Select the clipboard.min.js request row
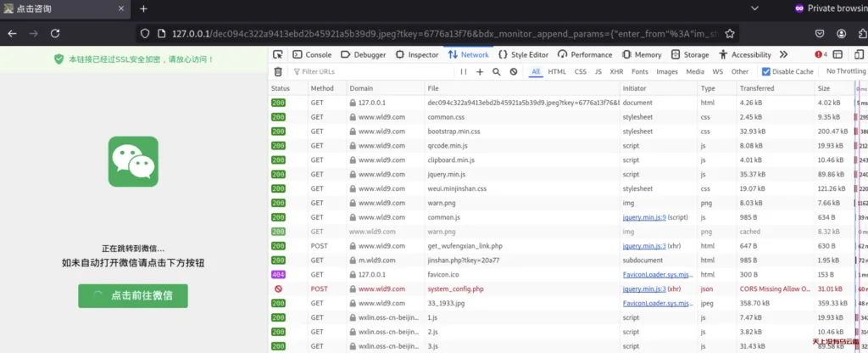The width and height of the screenshot is (868, 353). tap(568, 160)
